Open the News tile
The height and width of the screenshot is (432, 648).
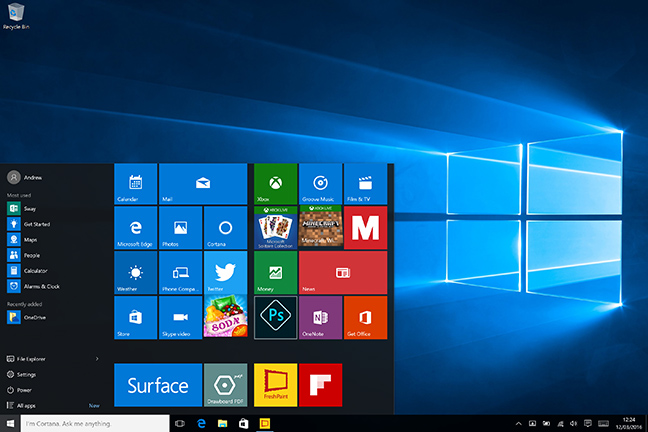coord(343,272)
